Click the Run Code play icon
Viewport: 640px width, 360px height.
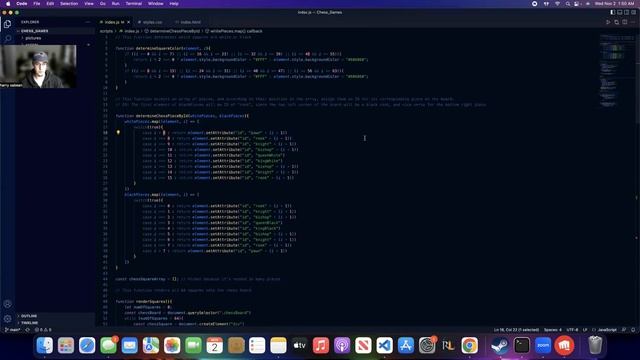click(x=608, y=22)
